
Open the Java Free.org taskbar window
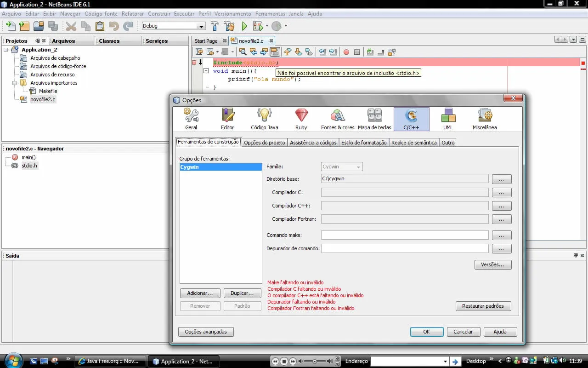[x=110, y=361]
